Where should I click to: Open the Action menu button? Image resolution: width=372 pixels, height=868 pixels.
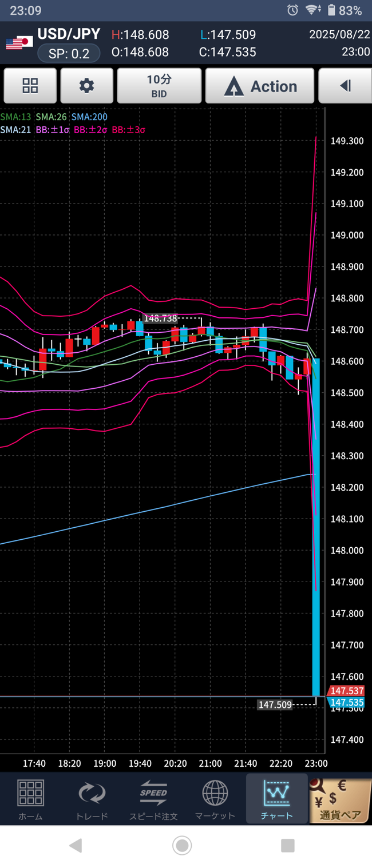pyautogui.click(x=260, y=86)
